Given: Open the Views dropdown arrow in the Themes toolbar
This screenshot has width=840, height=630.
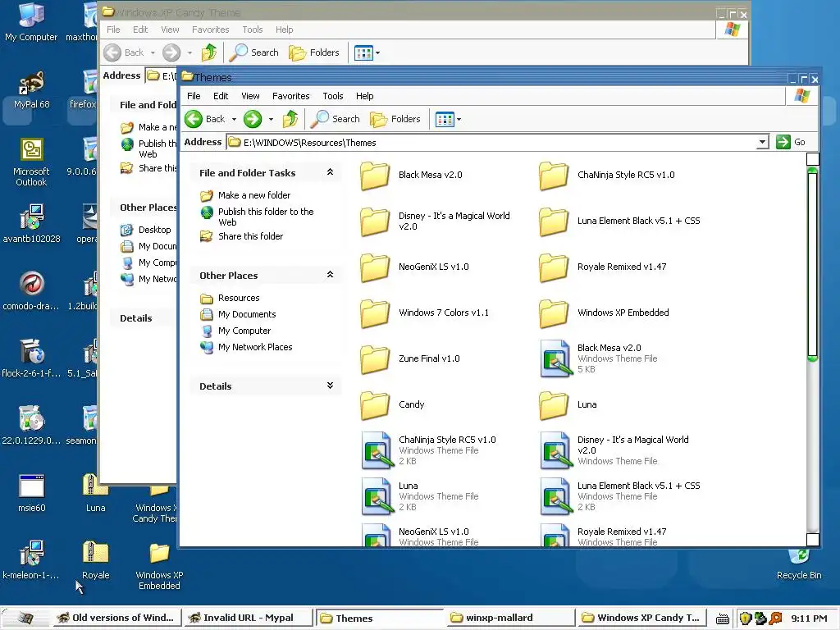Looking at the screenshot, I should click(459, 120).
